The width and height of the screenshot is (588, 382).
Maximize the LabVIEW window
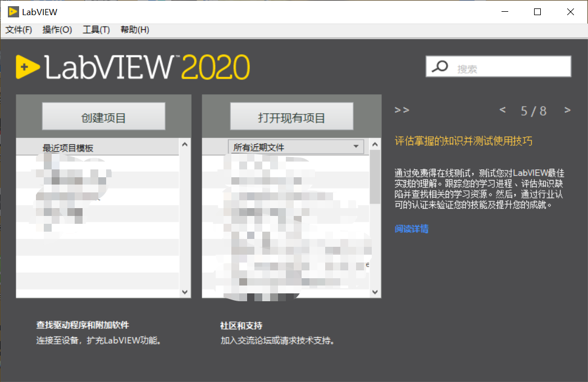click(537, 12)
